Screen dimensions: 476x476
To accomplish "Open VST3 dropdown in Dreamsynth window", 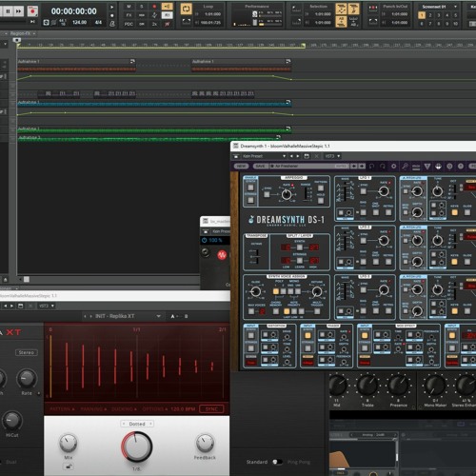I will 332,156.
